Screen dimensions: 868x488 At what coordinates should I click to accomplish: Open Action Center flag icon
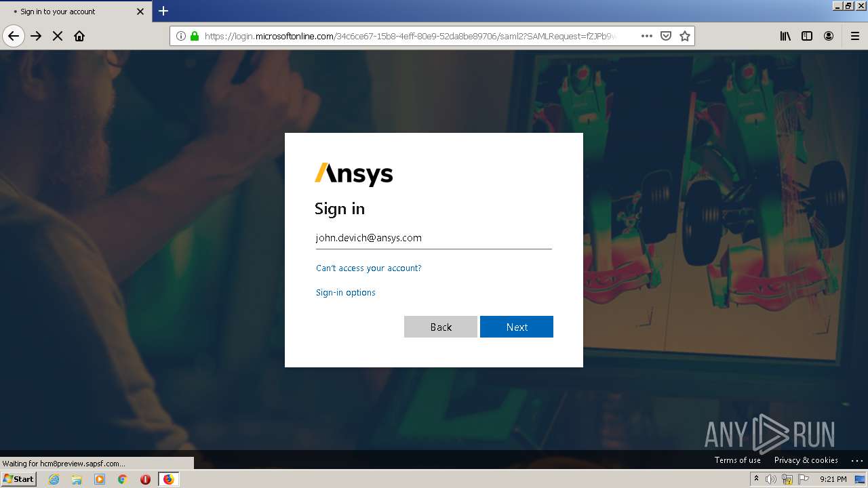pyautogui.click(x=804, y=479)
